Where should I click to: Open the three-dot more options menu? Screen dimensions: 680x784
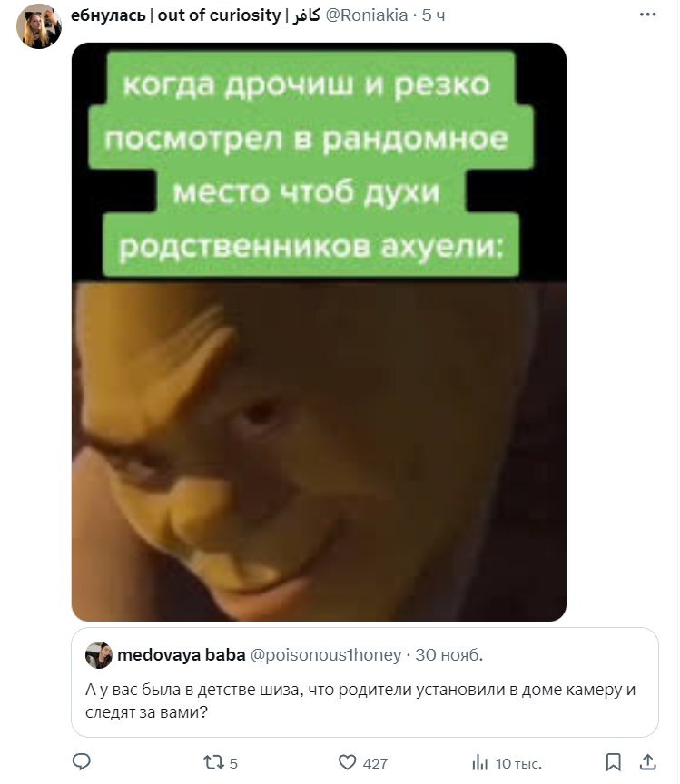pyautogui.click(x=647, y=15)
